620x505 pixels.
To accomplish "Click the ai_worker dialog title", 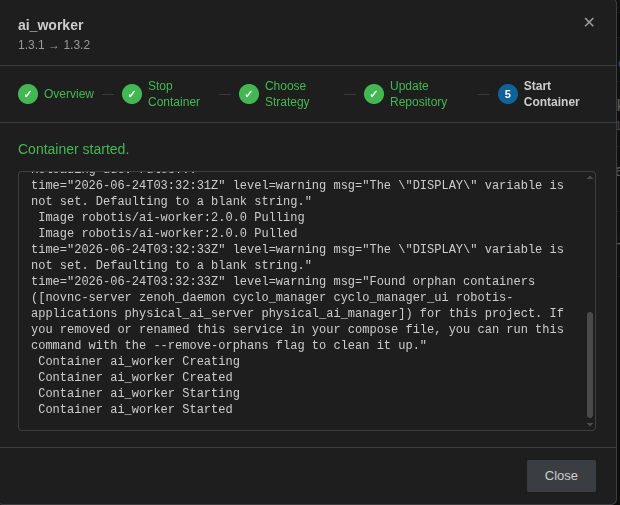I will click(x=51, y=25).
